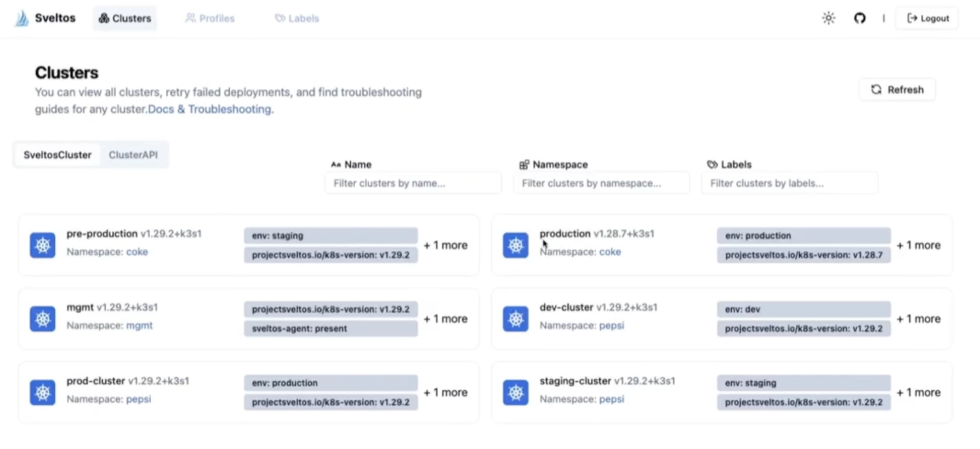Click Kubernetes icon of staging-cluster
The image size is (980, 449).
click(516, 392)
